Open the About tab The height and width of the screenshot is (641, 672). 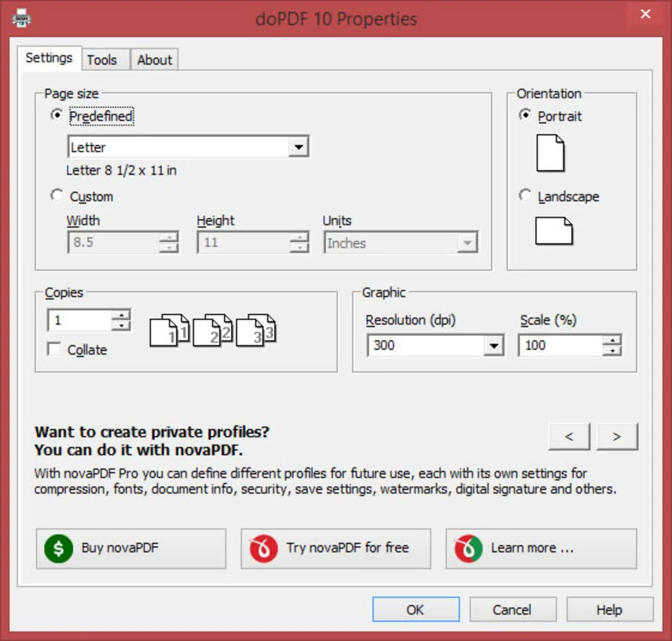tap(154, 59)
